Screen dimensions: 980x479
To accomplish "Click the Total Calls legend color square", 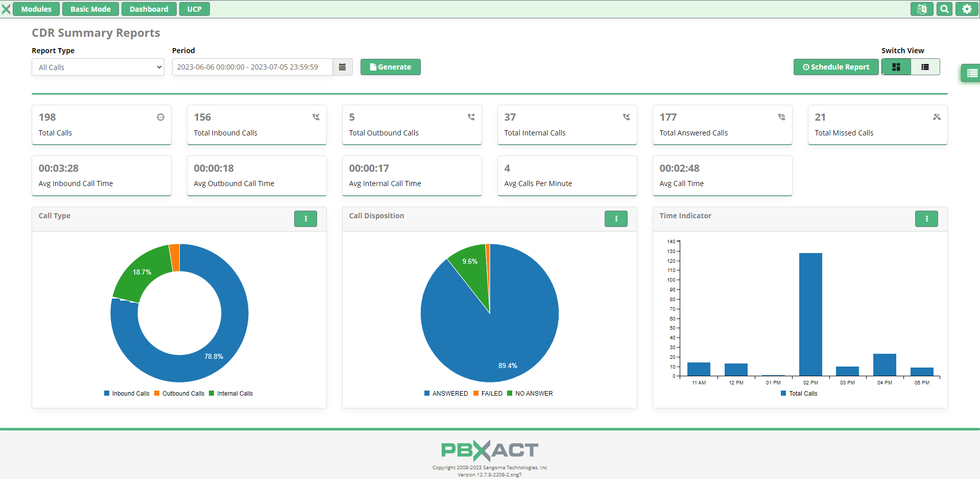I will tap(783, 393).
